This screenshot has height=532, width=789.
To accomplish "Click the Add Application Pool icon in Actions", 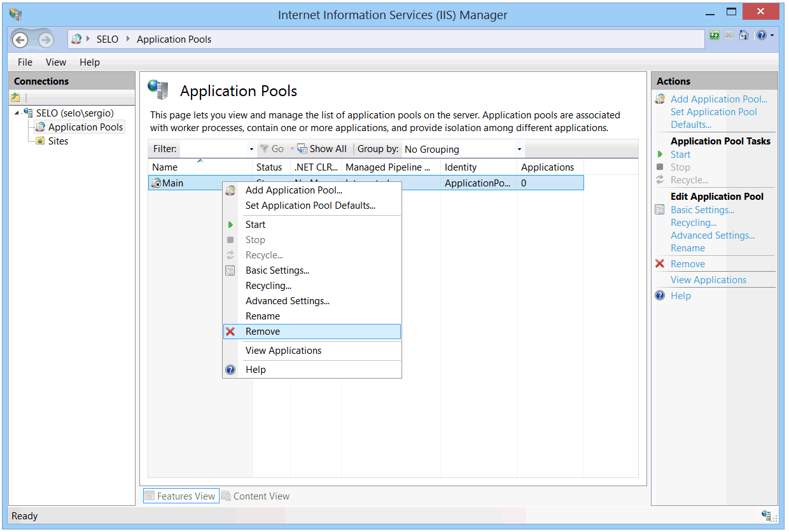I will (660, 99).
